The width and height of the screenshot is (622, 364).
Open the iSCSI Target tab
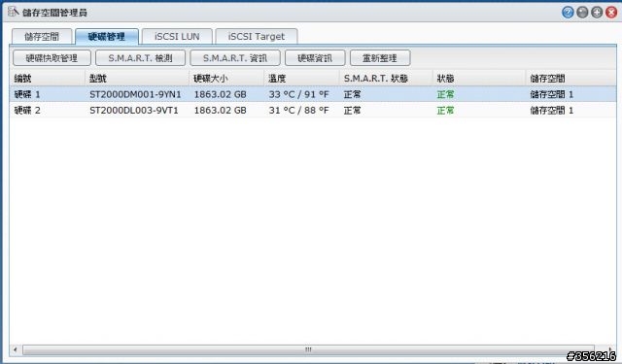257,37
